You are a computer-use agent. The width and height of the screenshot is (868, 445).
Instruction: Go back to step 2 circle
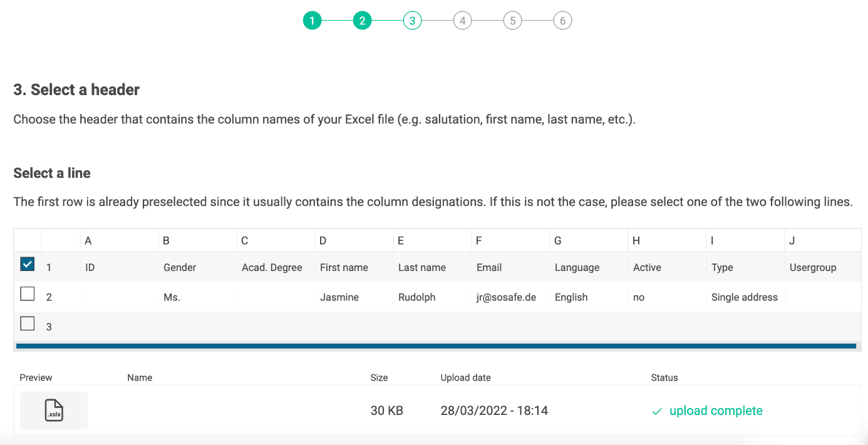point(362,21)
